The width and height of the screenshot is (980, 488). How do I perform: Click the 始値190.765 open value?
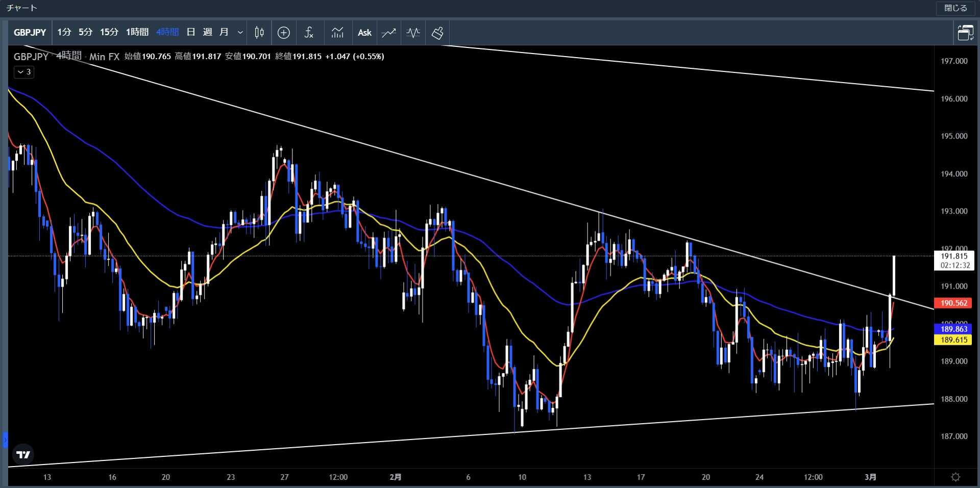tap(148, 56)
